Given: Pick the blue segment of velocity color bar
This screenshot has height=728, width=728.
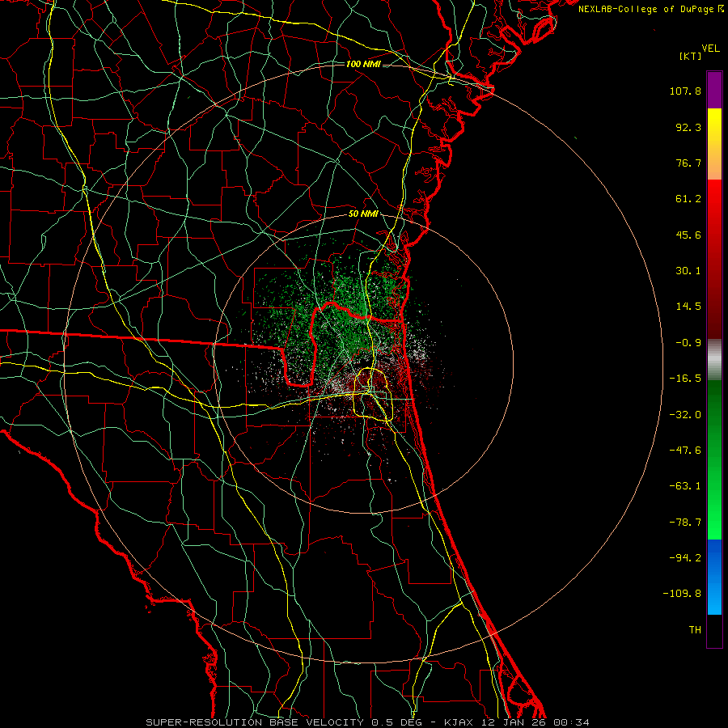Looking at the screenshot, I should pos(714,577).
